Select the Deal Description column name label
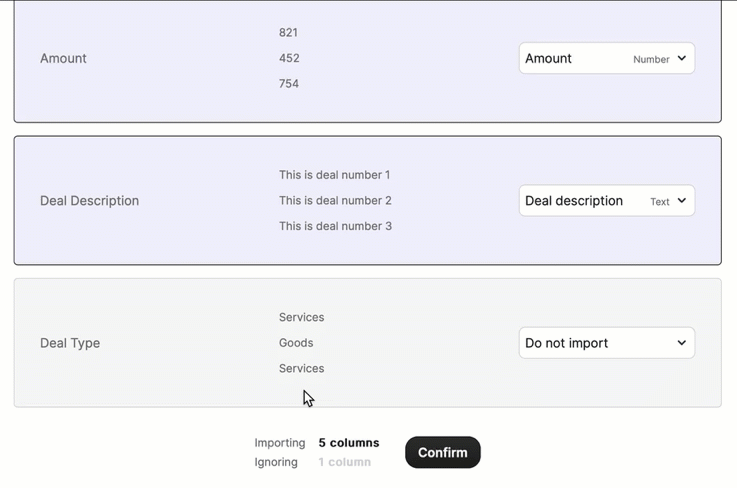Screen dimensions: 737x488 [89, 201]
